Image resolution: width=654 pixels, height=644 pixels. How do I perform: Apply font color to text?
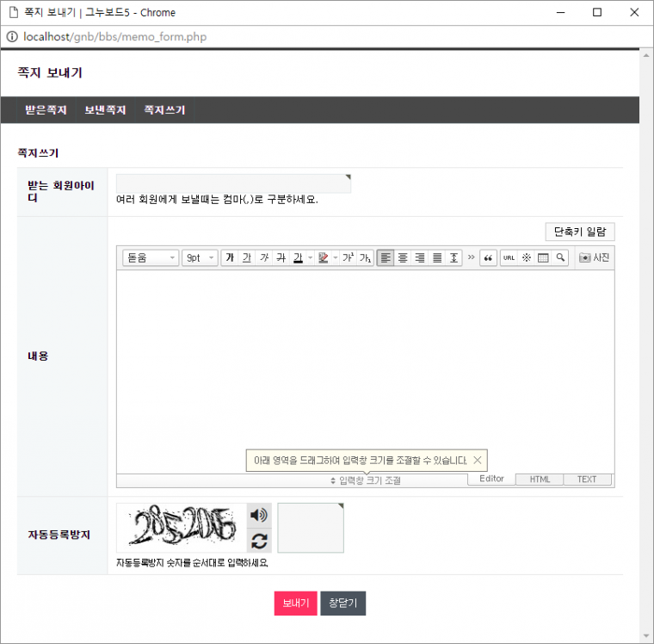[x=298, y=257]
